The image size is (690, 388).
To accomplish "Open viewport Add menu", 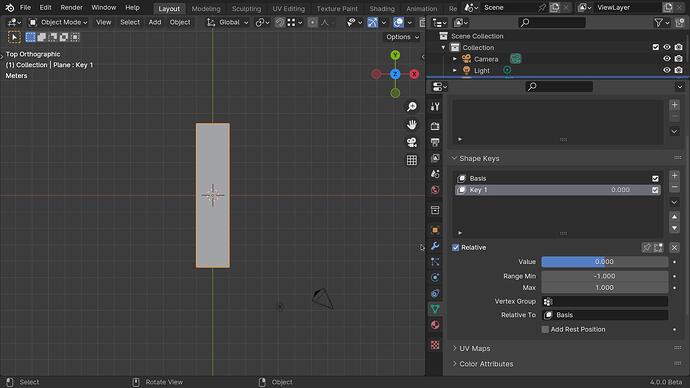I will 154,22.
